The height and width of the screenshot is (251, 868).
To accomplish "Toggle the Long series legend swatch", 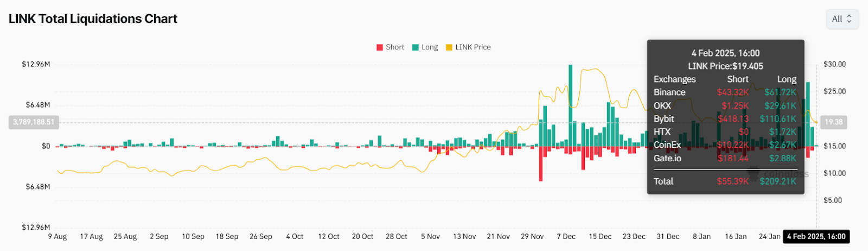I will coord(416,47).
